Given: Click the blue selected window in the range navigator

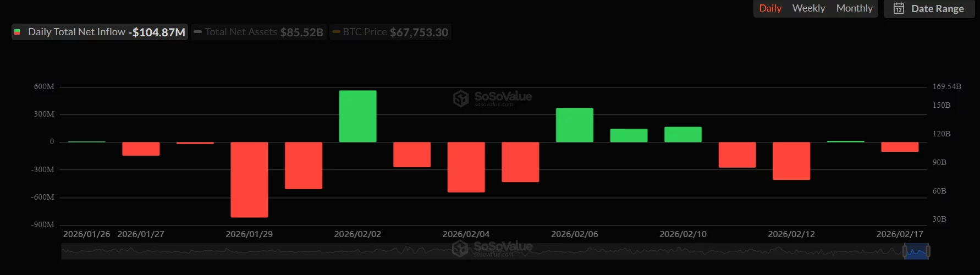Looking at the screenshot, I should (916, 252).
